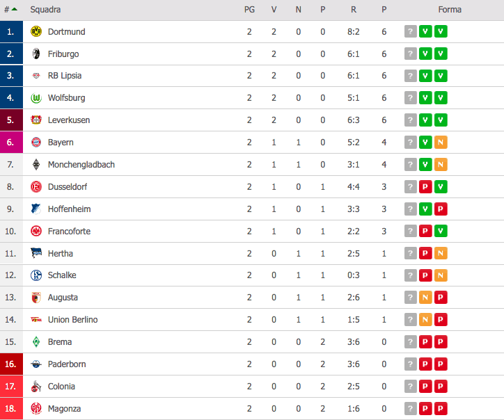504x420 pixels.
Task: Click the Squadra column header
Action: [45, 10]
